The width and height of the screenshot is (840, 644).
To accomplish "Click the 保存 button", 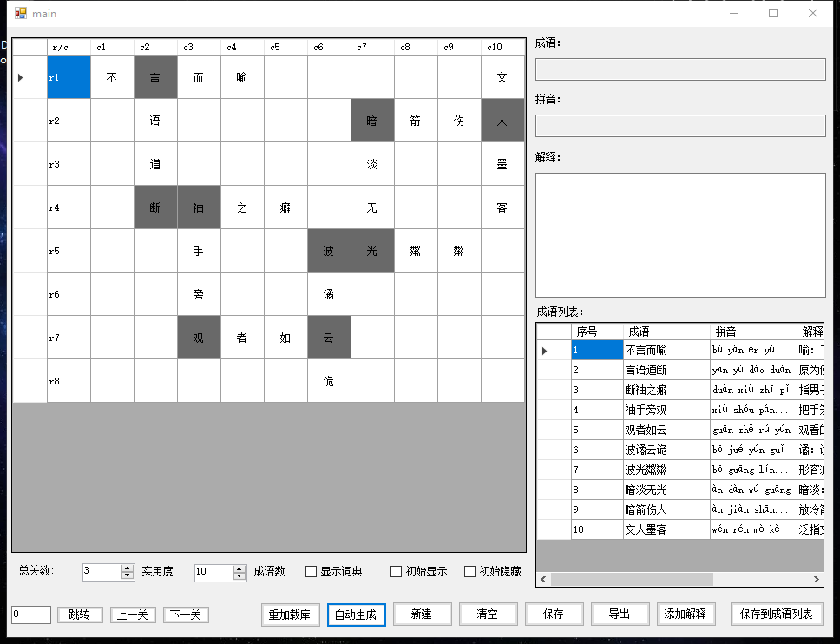I will (x=554, y=614).
